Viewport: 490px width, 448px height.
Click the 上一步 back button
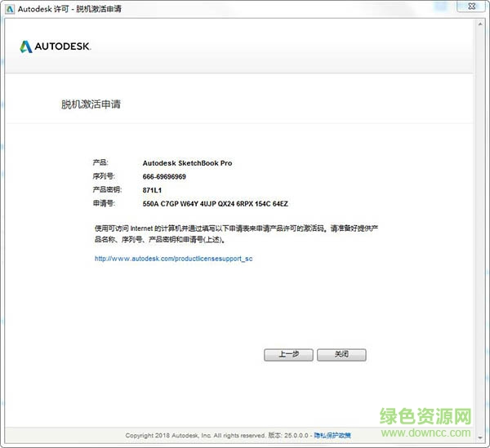click(288, 355)
